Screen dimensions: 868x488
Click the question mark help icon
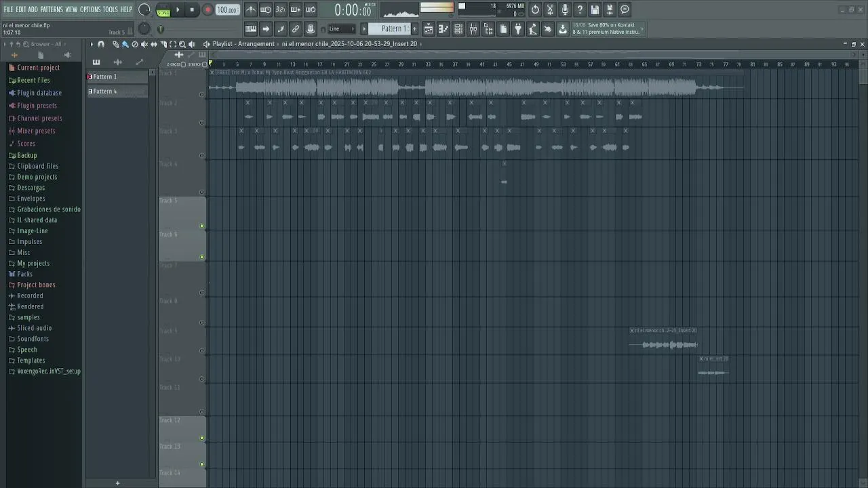coord(580,9)
